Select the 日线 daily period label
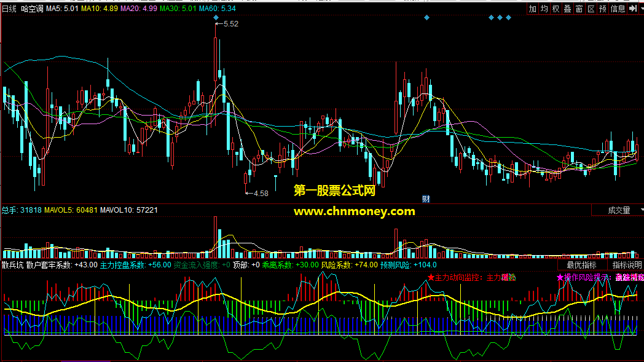Viewport: 644px width, 362px height. (x=9, y=9)
